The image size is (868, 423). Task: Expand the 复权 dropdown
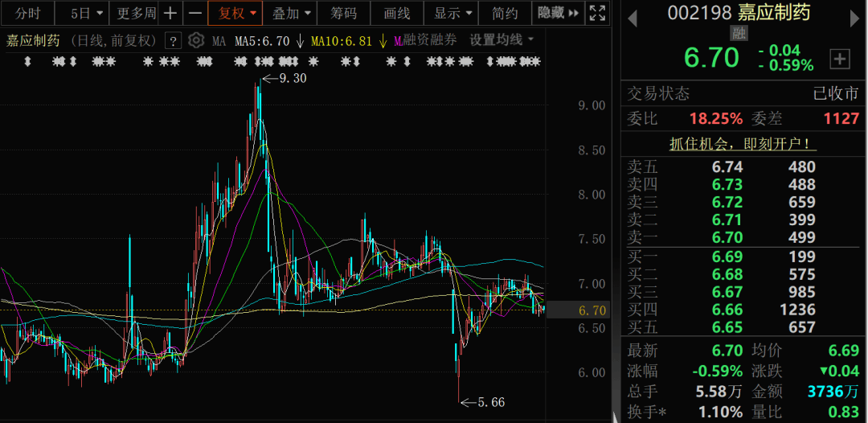(235, 14)
